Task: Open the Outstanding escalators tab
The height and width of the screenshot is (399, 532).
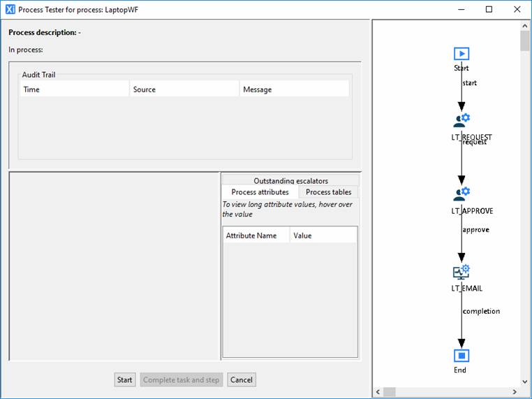Action: tap(290, 181)
